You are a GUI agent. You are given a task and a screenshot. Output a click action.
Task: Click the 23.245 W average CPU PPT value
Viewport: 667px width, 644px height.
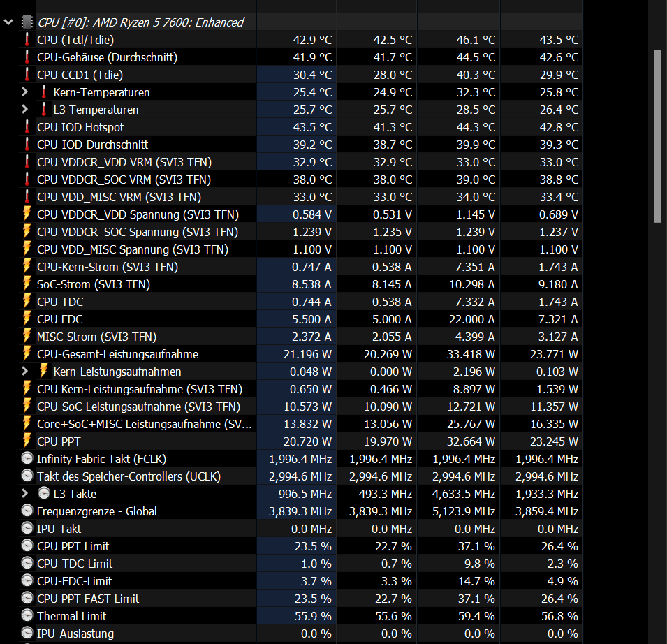555,441
